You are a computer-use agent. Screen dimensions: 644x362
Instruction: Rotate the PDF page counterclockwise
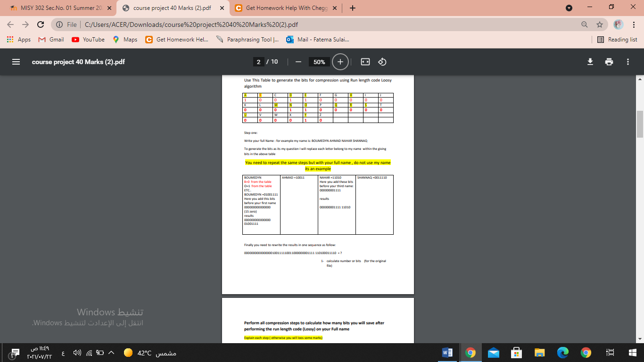(382, 61)
